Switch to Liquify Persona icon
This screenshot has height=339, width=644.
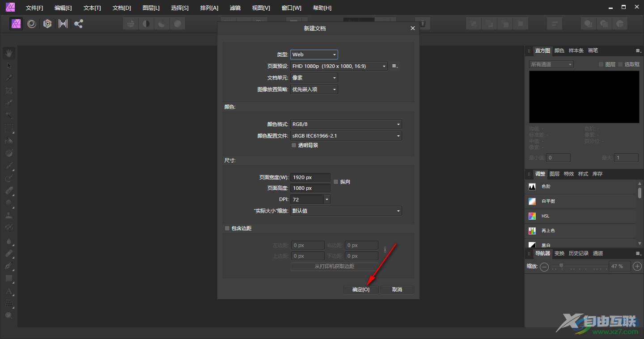click(x=32, y=24)
